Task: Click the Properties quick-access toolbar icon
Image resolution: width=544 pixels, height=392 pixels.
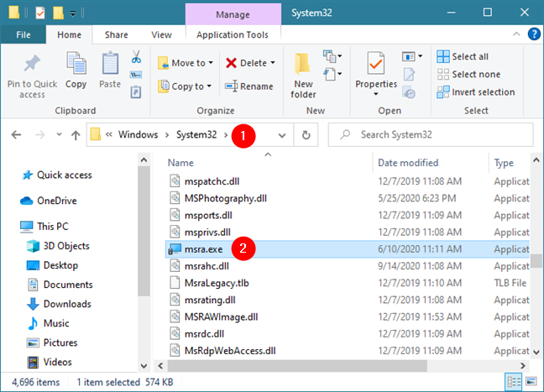Action: click(40, 13)
